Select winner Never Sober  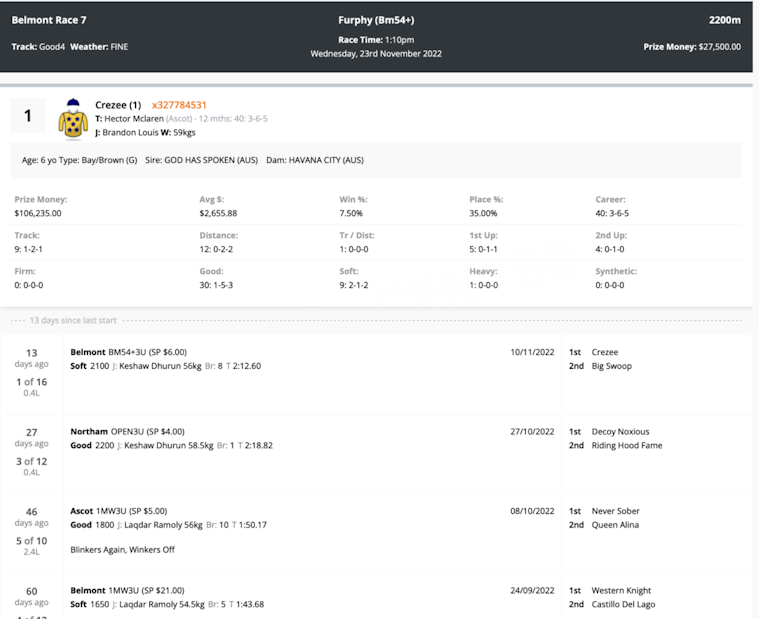(x=616, y=511)
